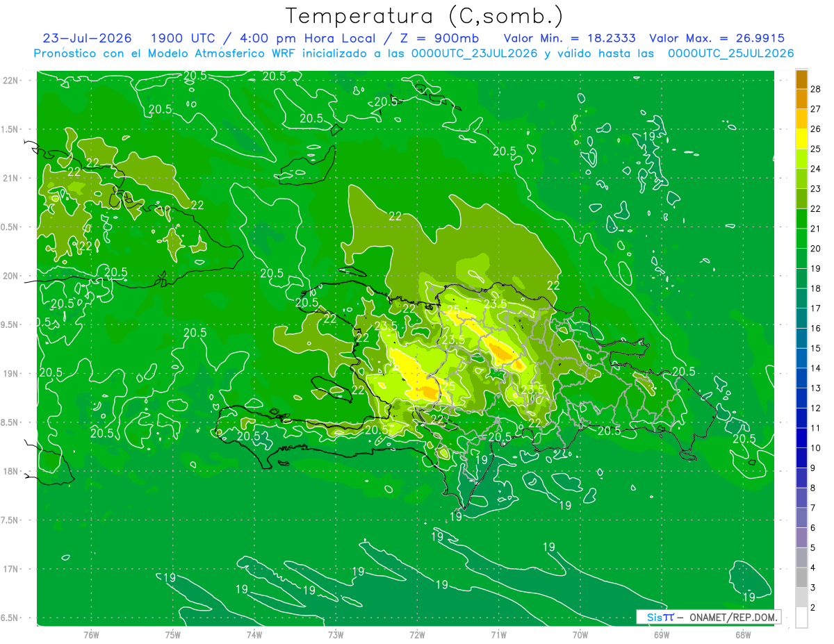834x644 pixels.
Task: Click the '75W' longitude axis label
Action: pos(173,634)
